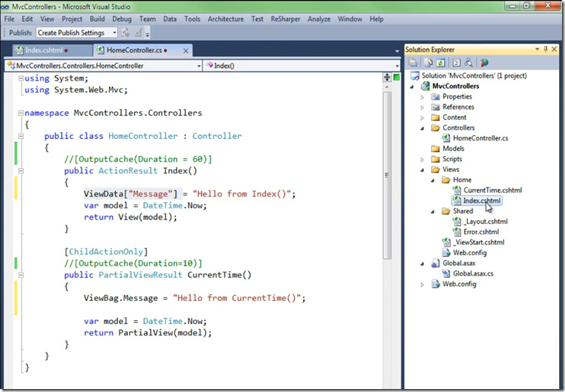
Task: Expand the root Web.config node
Action: click(x=422, y=284)
